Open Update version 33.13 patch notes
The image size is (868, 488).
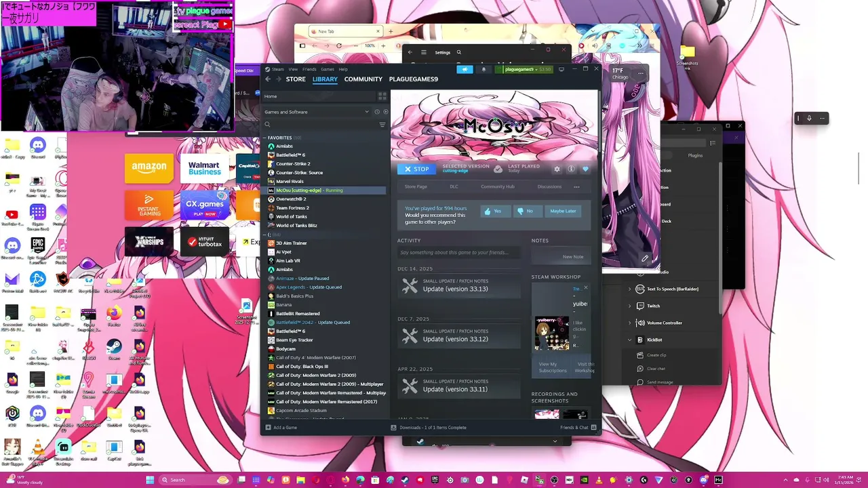click(x=459, y=285)
